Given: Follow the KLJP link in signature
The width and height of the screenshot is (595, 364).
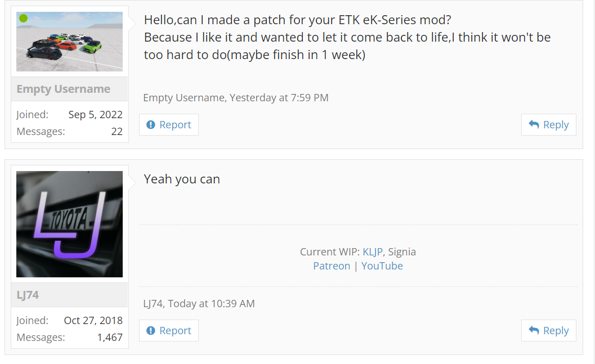Looking at the screenshot, I should (372, 252).
